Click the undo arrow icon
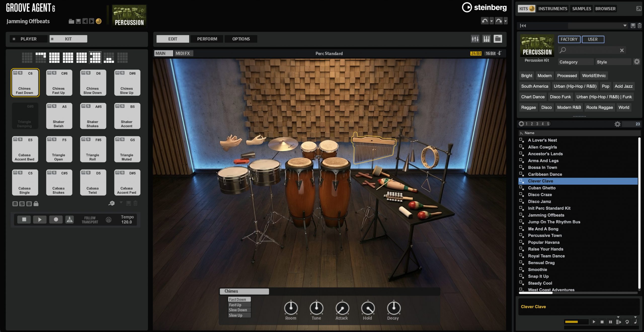Viewport: 644px width, 332px height. coord(485,21)
